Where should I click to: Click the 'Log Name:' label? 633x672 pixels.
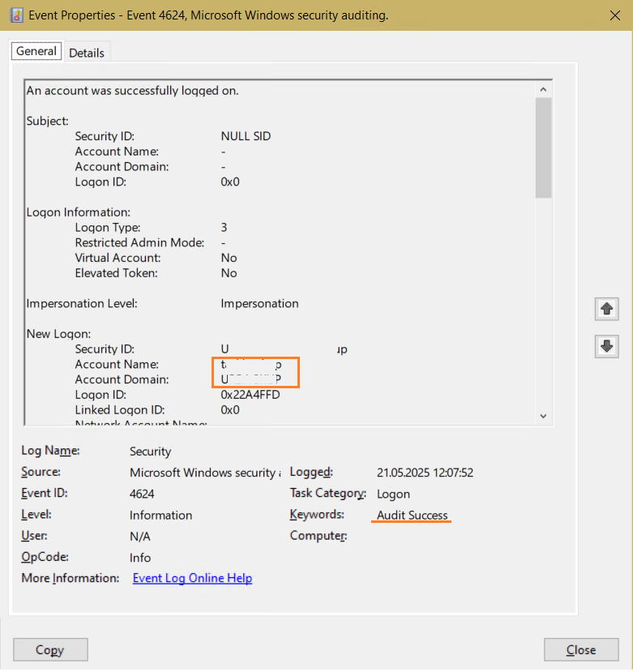(x=50, y=451)
